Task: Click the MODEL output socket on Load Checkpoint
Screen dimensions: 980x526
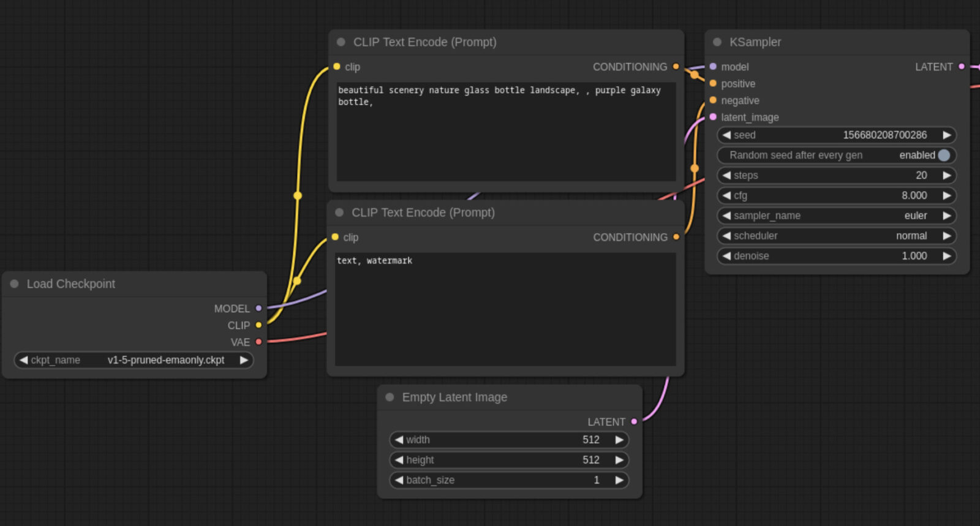Action: click(x=258, y=309)
